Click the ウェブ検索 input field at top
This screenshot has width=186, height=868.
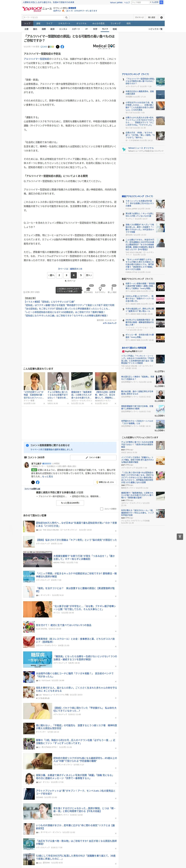point(140,2)
